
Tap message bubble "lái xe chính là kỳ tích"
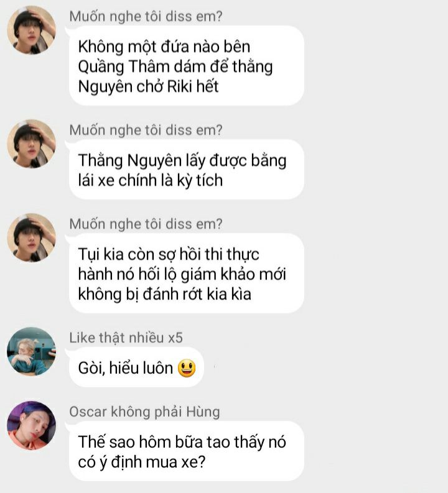[187, 170]
